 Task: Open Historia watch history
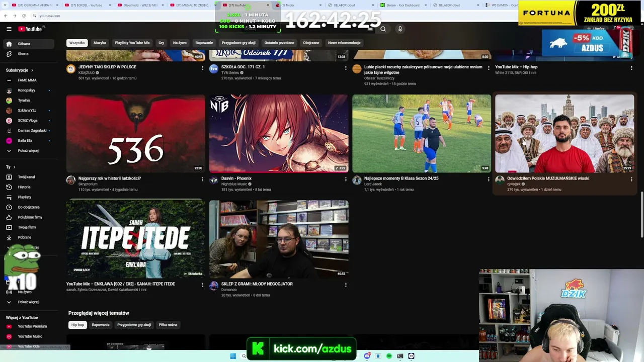click(x=29, y=187)
